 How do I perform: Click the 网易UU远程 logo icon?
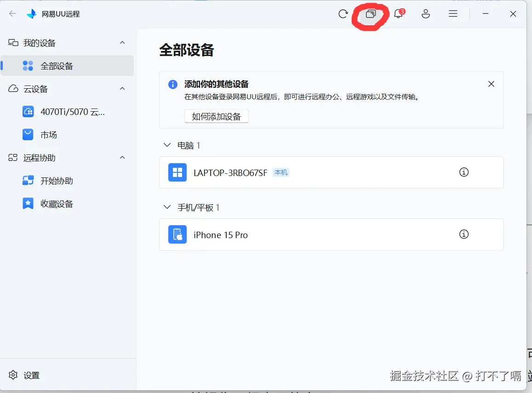pos(32,14)
